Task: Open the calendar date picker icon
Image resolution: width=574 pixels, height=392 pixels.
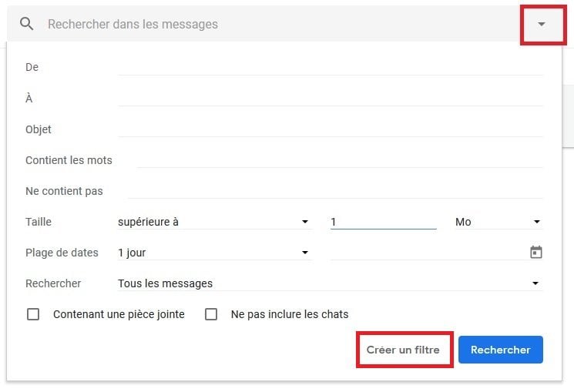Action: [x=536, y=252]
